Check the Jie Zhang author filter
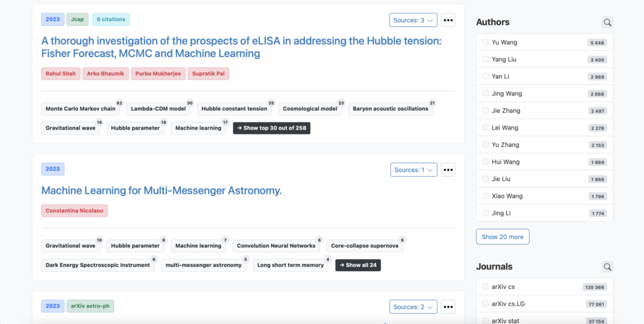Screen dimensions: 644x324 (486, 111)
